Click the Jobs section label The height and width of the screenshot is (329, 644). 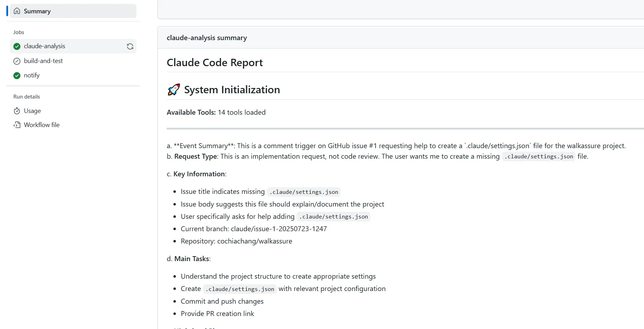point(19,32)
